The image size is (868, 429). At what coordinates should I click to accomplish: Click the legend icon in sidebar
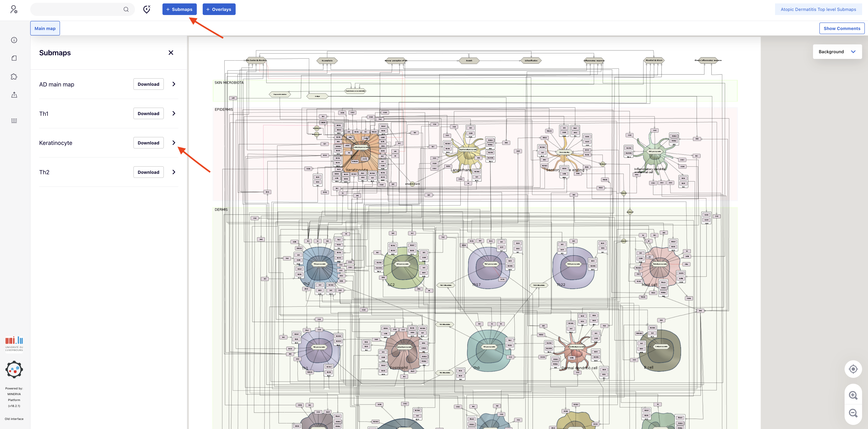14,120
